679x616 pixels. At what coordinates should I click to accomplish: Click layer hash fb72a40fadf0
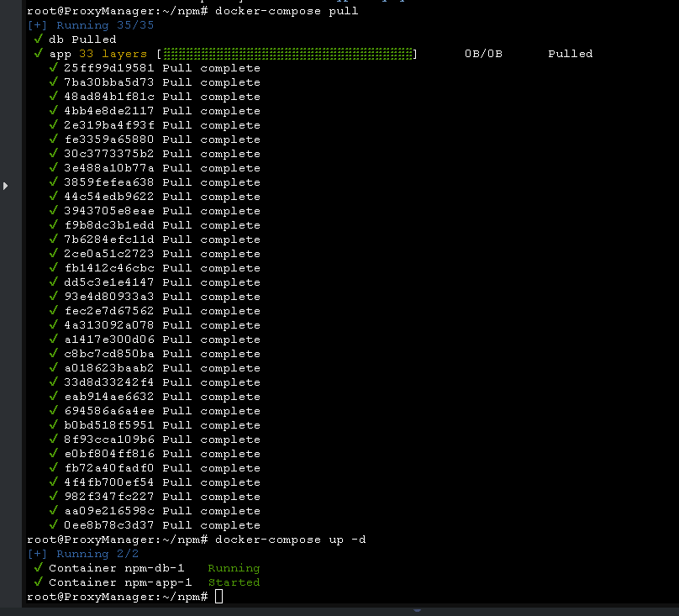point(108,468)
